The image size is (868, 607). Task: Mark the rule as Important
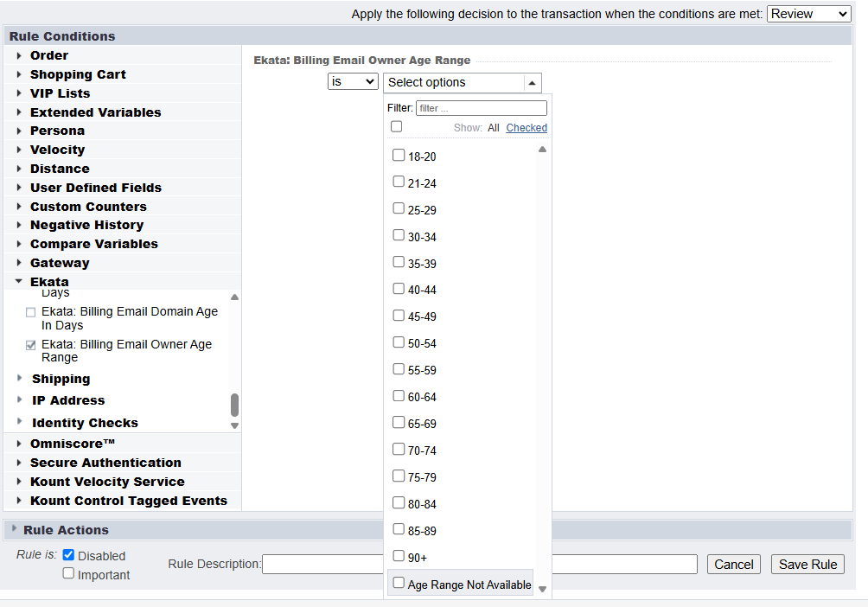point(68,573)
